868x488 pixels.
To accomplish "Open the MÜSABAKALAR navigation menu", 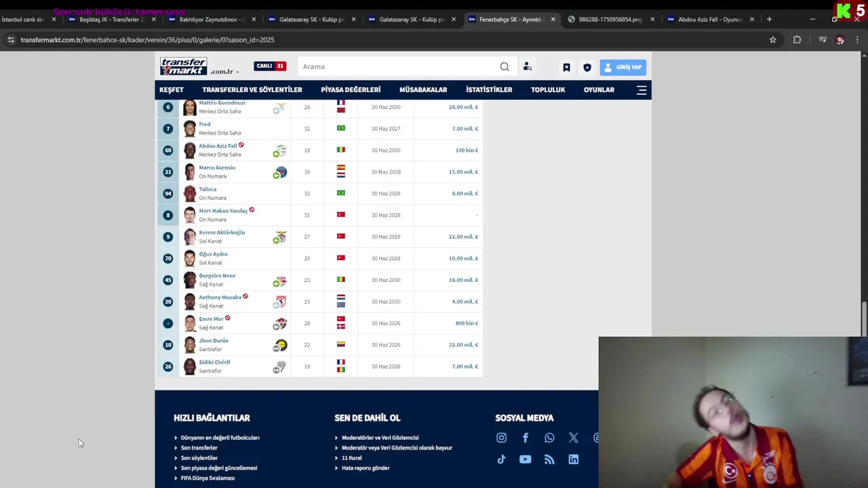I will [423, 89].
